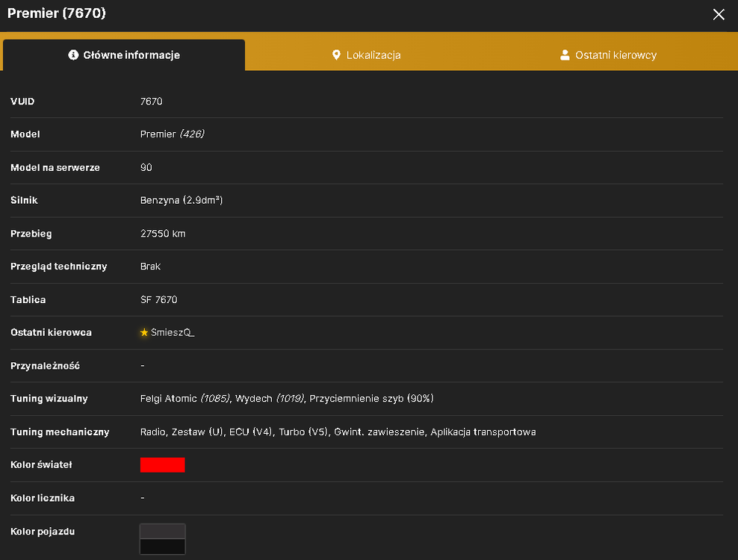Click the Tuning wizualny row label
Viewport: 738px width, 560px height.
click(49, 399)
